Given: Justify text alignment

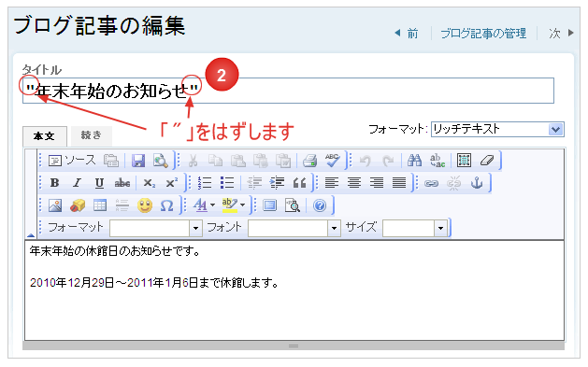Looking at the screenshot, I should 399,183.
